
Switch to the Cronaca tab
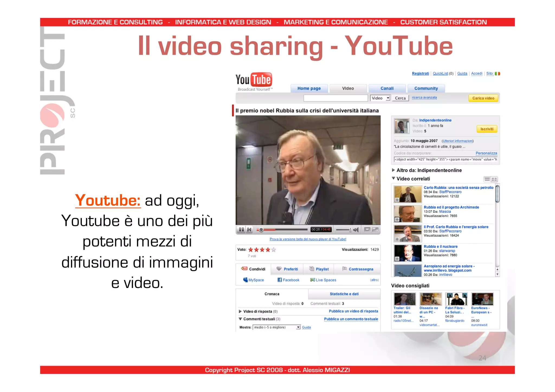[x=272, y=294]
